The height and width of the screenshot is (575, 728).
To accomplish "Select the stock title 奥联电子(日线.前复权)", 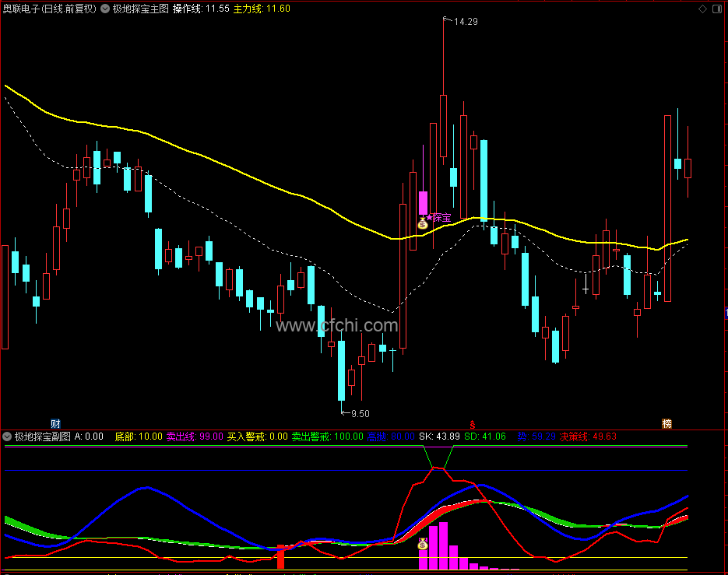I will (50, 9).
